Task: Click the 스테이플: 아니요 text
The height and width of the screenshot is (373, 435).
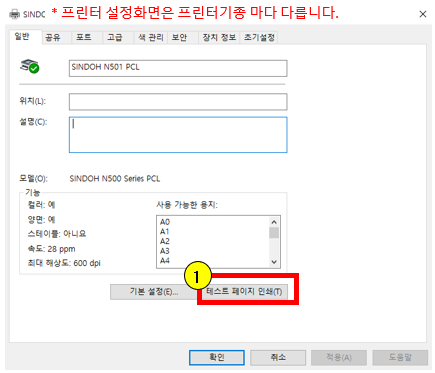Action: (57, 234)
